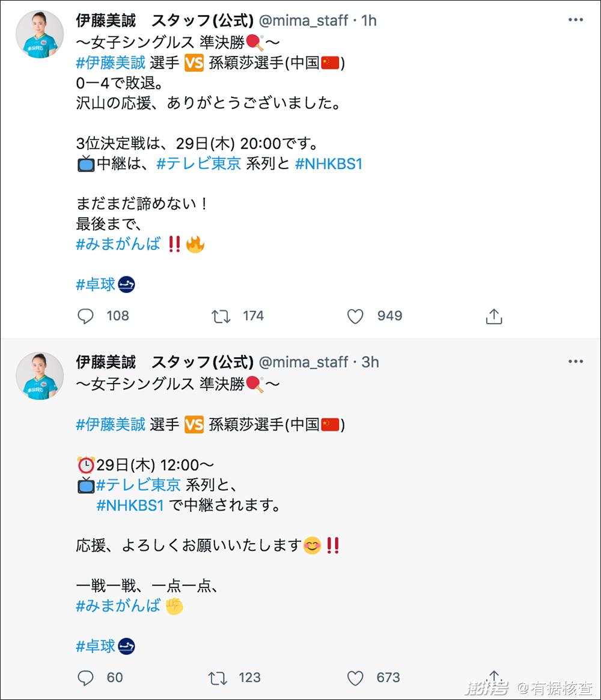Image resolution: width=601 pixels, height=700 pixels.
Task: Click #みまがんば hashtag in the first tweet
Action: pyautogui.click(x=118, y=244)
